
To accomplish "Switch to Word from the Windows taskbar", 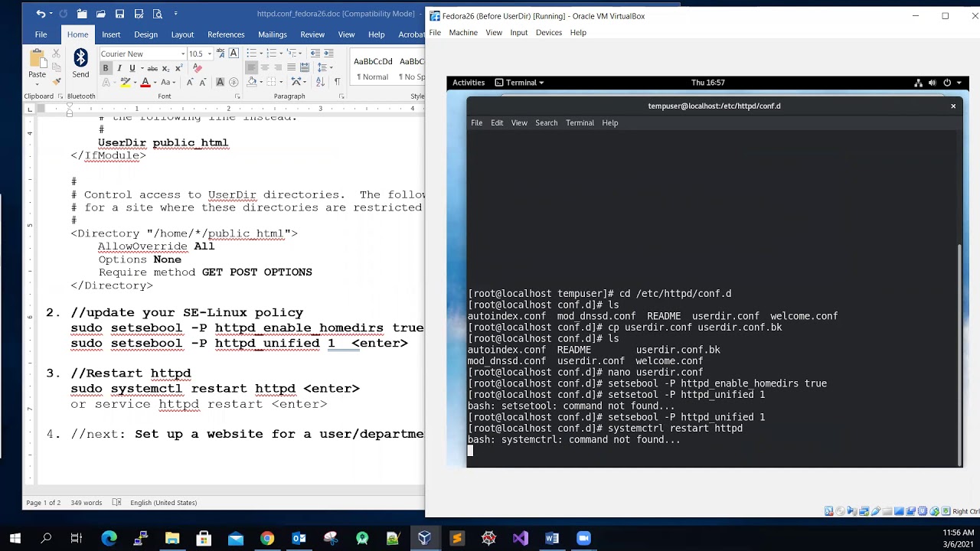I will tap(552, 538).
